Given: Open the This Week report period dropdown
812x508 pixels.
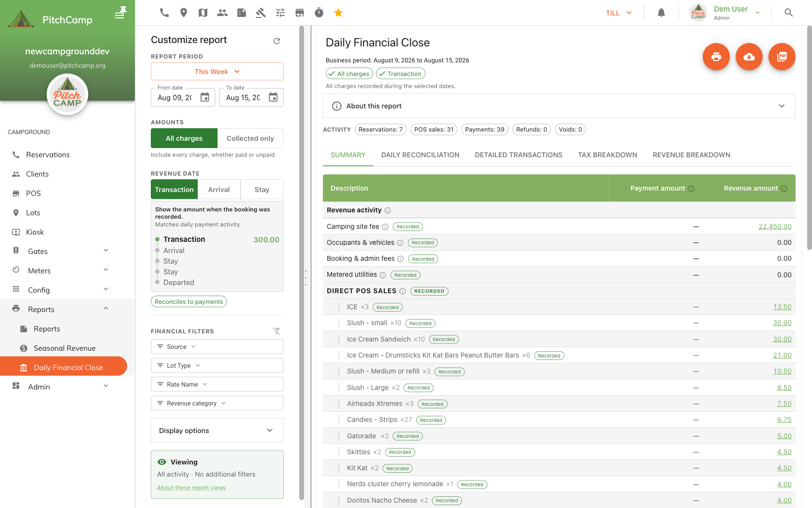Looking at the screenshot, I should (217, 72).
